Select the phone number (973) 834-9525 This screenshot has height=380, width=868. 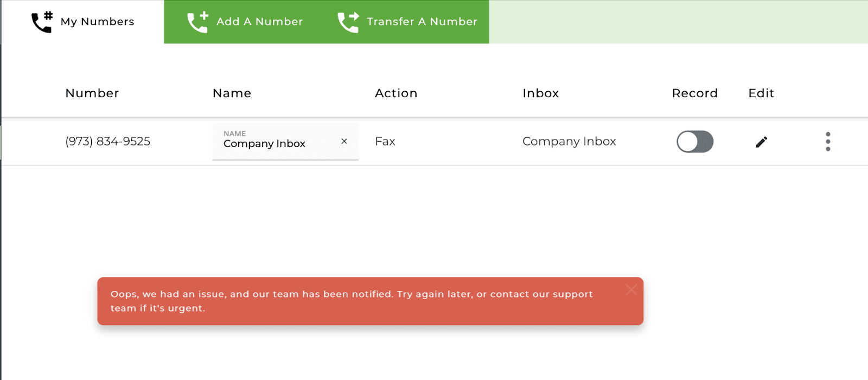tap(108, 141)
